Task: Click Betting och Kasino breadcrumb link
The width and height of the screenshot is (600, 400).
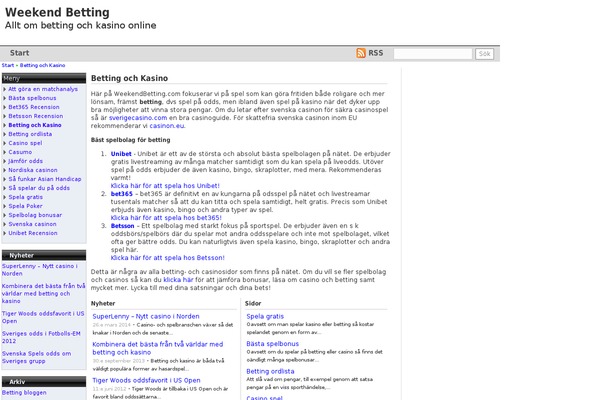Action: click(42, 65)
